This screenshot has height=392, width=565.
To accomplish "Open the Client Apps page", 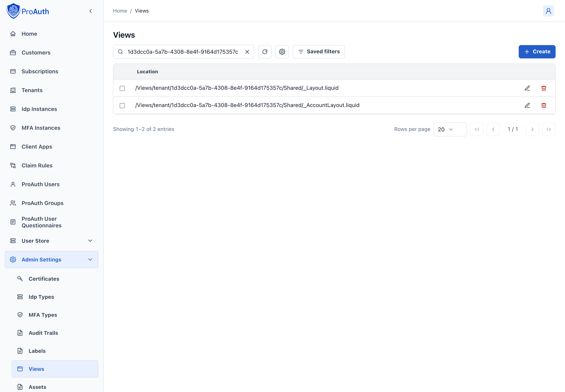I will tap(51, 147).
